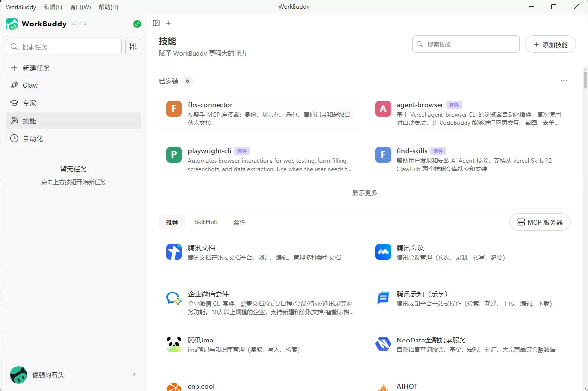Viewport: 588px width, 391px height.
Task: Go to 专家 in sidebar
Action: [x=73, y=103]
